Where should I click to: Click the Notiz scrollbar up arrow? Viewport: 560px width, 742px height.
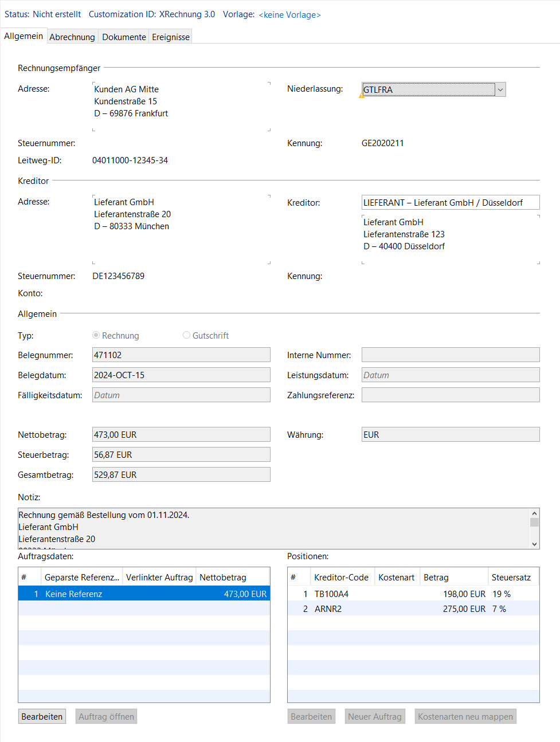coord(534,513)
